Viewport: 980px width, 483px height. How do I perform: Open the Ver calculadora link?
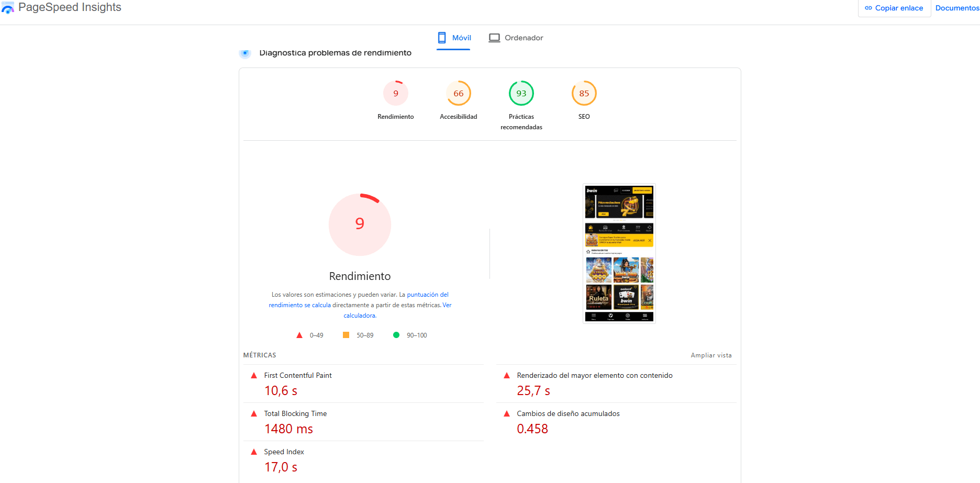click(397, 310)
